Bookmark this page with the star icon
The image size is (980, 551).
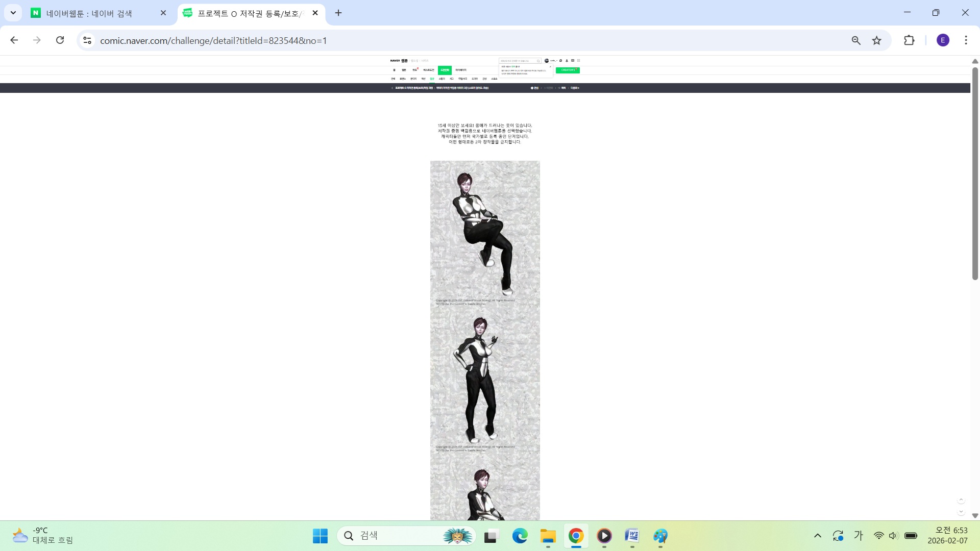click(x=877, y=40)
